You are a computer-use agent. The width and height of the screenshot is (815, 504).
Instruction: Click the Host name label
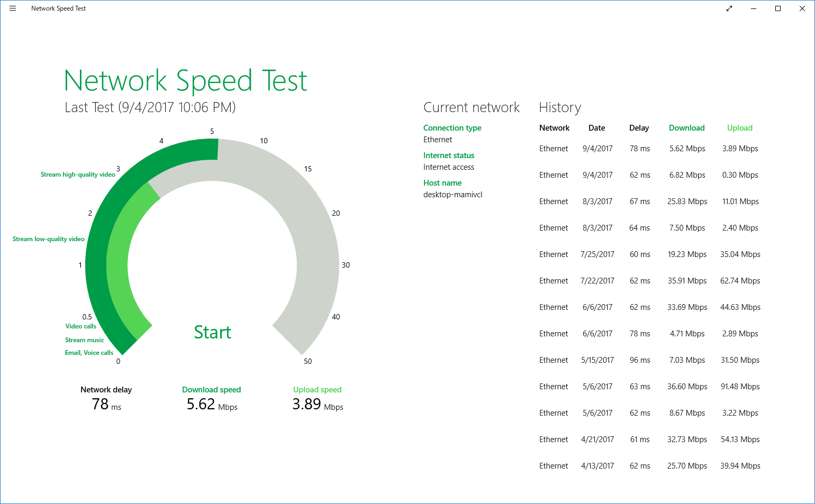(442, 183)
